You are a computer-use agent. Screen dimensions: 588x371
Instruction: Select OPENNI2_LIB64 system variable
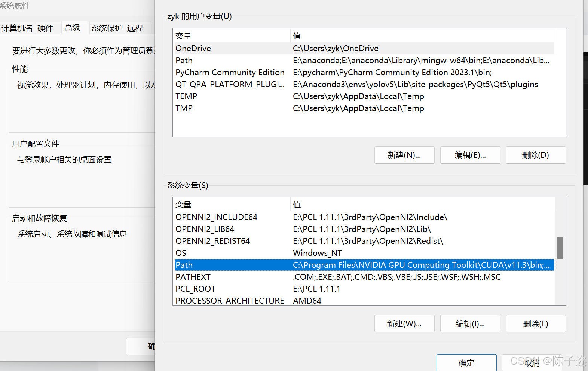pos(364,229)
